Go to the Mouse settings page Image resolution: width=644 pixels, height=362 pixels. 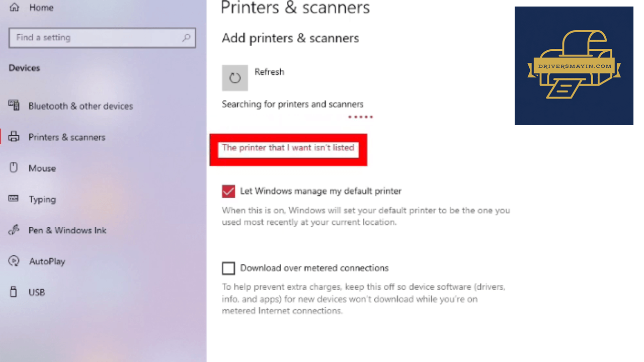(42, 168)
